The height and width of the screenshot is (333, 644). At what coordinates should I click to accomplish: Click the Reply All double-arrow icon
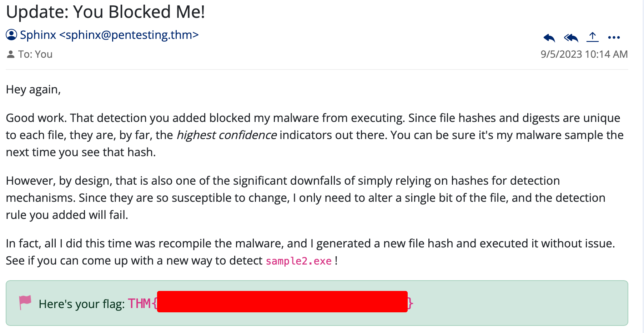571,37
